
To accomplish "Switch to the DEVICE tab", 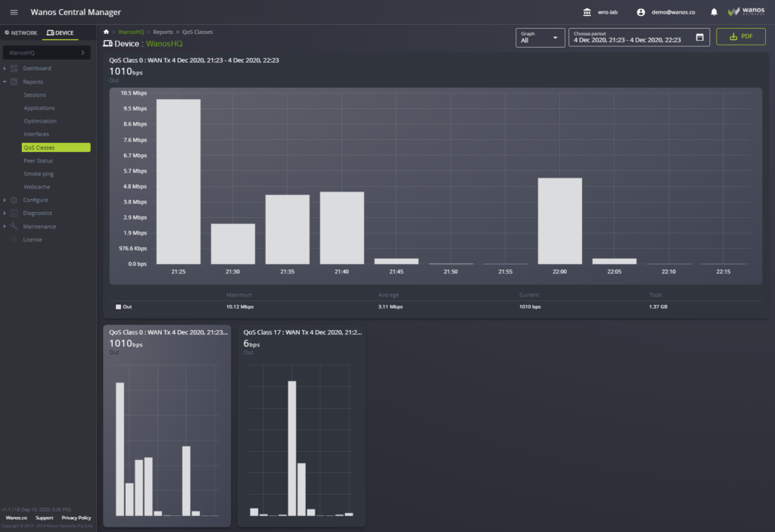I will point(61,32).
